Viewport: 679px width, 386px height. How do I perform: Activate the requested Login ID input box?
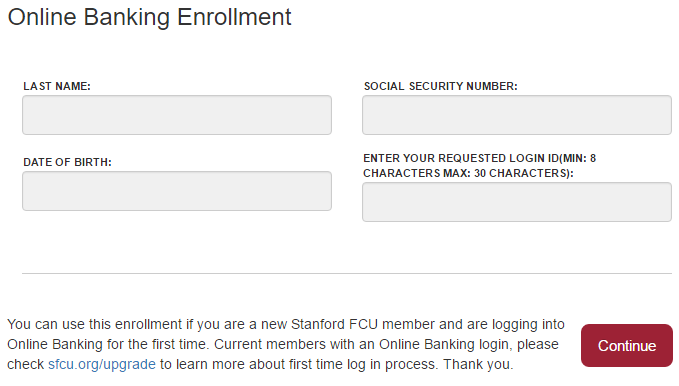pos(517,202)
